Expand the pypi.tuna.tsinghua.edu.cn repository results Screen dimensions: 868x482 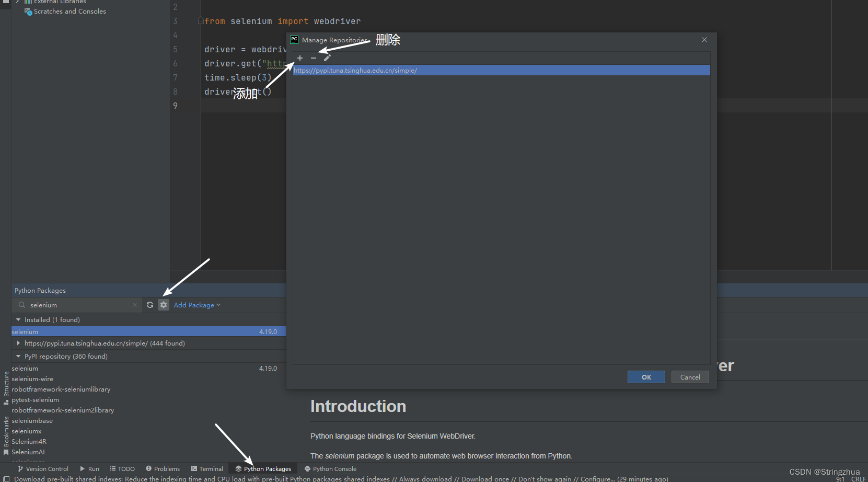pyautogui.click(x=18, y=343)
